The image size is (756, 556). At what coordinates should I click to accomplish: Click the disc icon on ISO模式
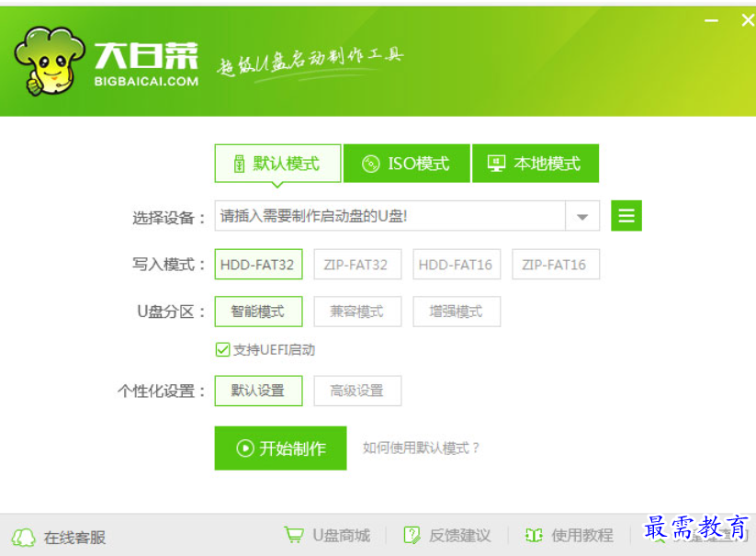click(371, 164)
